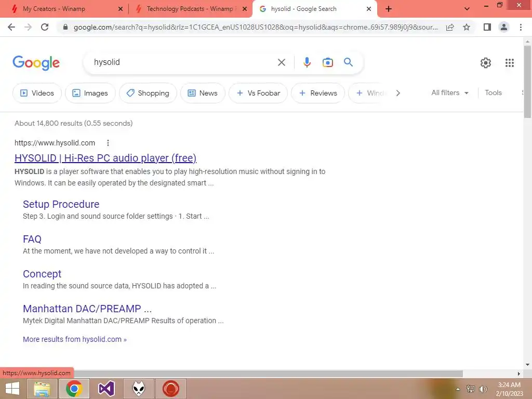Image resolution: width=532 pixels, height=399 pixels.
Task: Open the Tools search options
Action: tap(493, 92)
